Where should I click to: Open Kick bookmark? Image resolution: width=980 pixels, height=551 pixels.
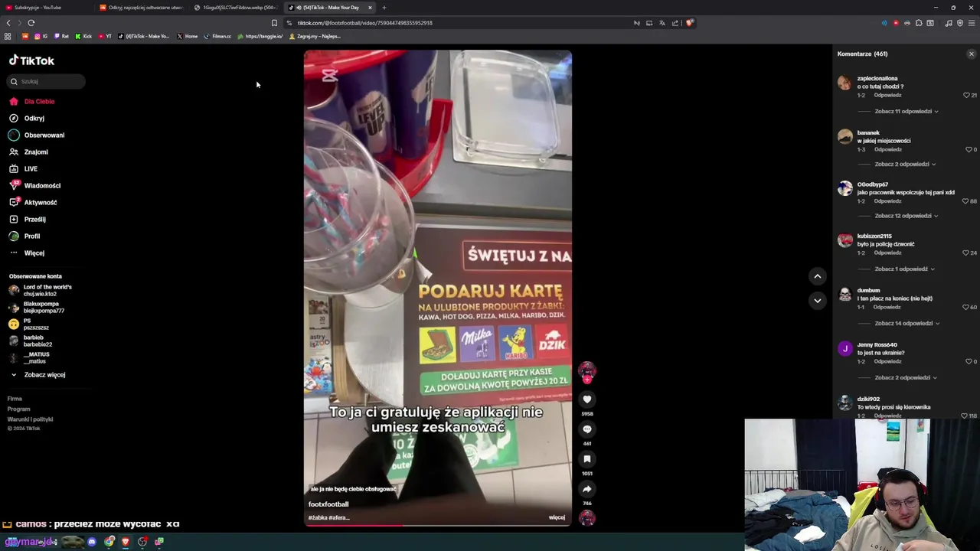pos(83,36)
